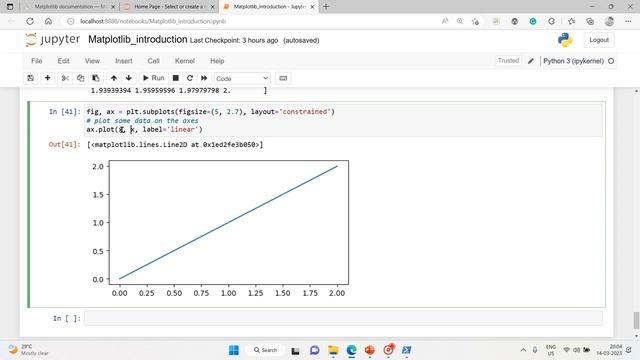Click the plt.subplots code line
640x360 pixels.
coord(210,111)
